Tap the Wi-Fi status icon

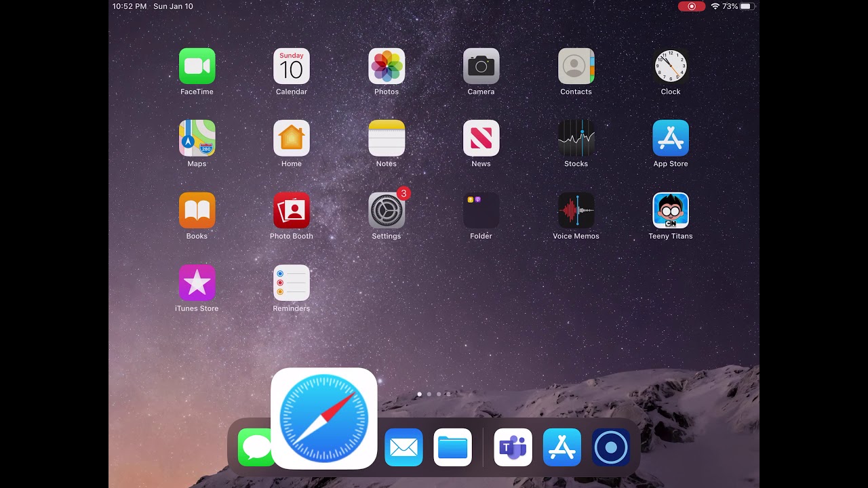pyautogui.click(x=715, y=6)
